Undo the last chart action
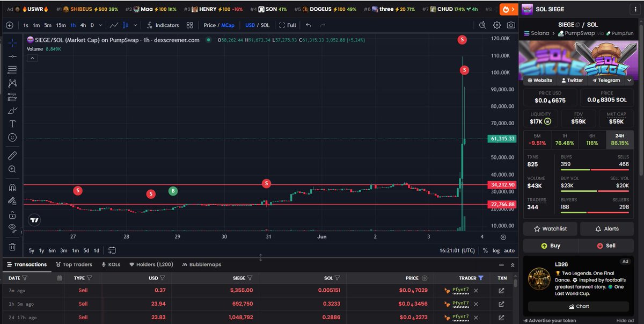 [308, 25]
